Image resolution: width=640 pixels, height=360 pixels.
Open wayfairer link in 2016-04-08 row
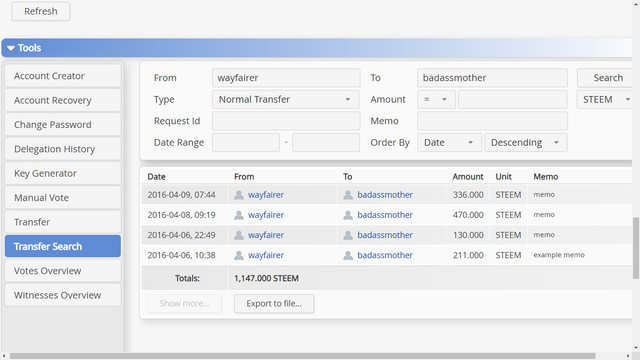(x=266, y=215)
